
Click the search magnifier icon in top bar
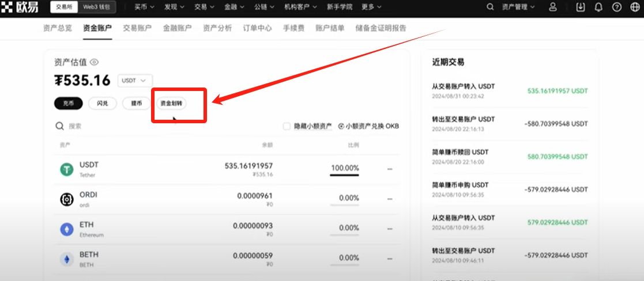click(491, 7)
